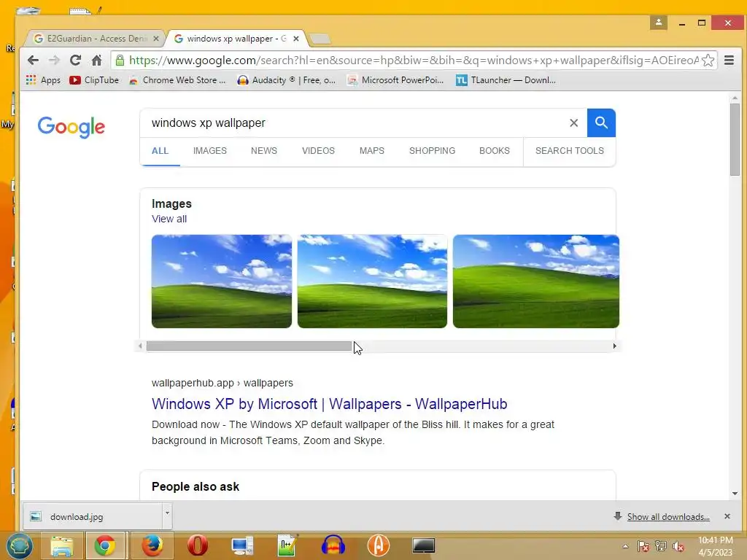Open File Explorer from the taskbar
The height and width of the screenshot is (560, 747).
62,545
